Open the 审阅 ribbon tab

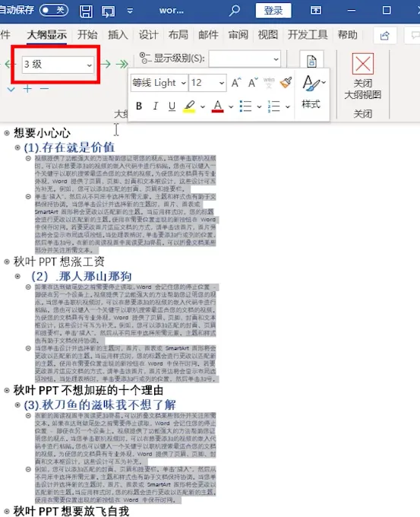[x=238, y=35]
